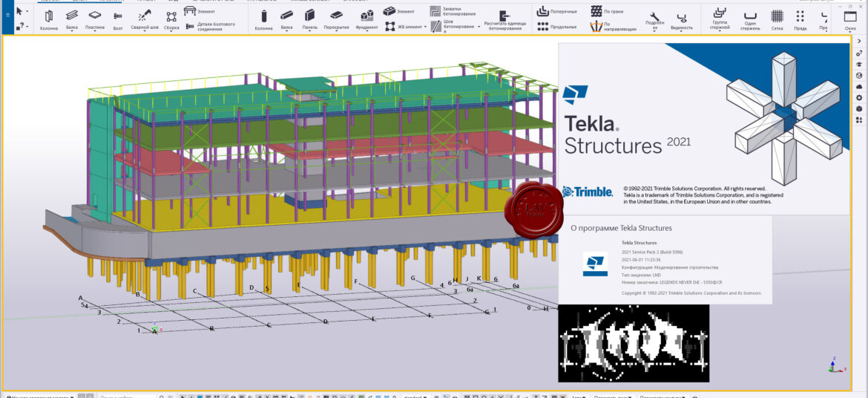868x398 pixels.
Task: Expand the inquire tool dropdown
Action: pyautogui.click(x=27, y=25)
